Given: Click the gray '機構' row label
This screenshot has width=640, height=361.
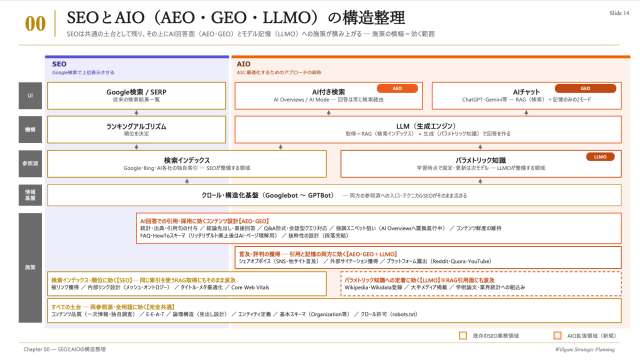Looking at the screenshot, I should click(x=30, y=129).
